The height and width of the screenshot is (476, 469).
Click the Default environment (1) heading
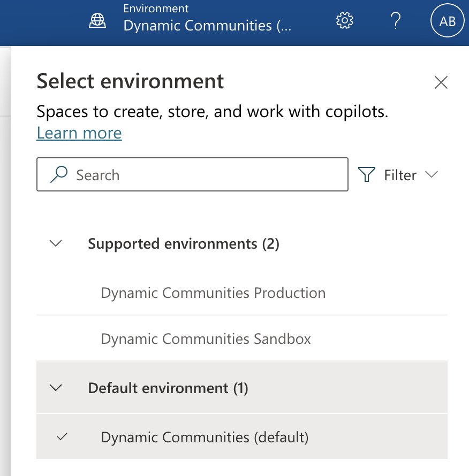[x=168, y=388]
